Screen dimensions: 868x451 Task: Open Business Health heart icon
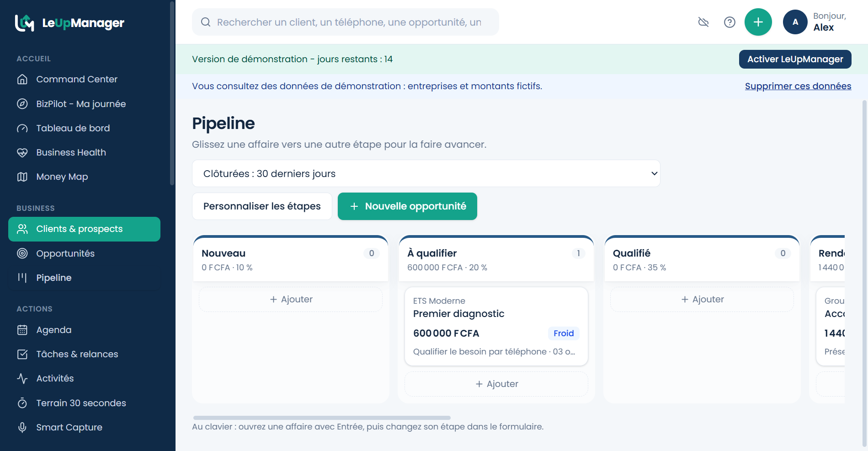(x=22, y=152)
